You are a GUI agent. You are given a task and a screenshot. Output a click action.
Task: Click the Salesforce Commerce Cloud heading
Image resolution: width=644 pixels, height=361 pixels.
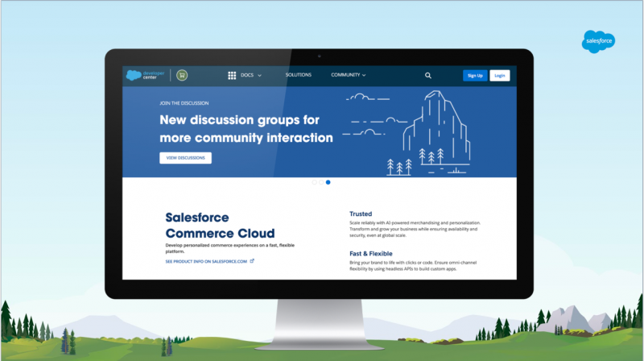(220, 226)
